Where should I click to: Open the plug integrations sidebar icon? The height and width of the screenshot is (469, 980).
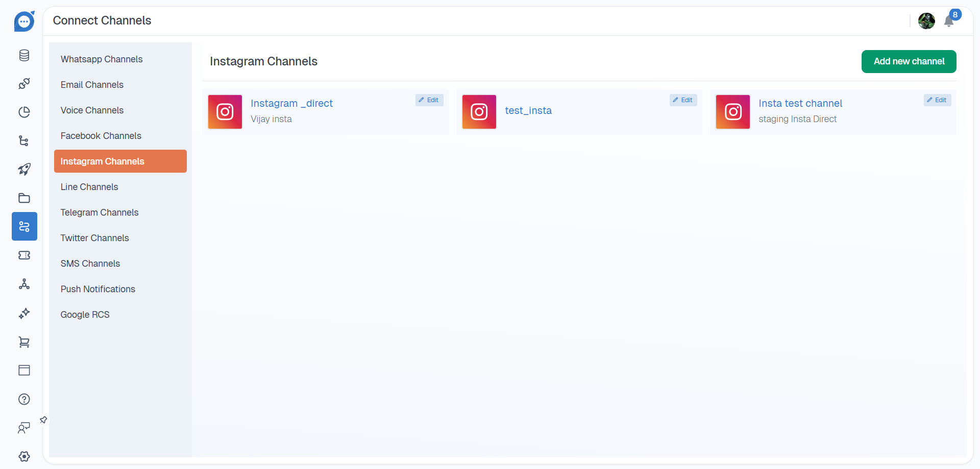[24, 83]
